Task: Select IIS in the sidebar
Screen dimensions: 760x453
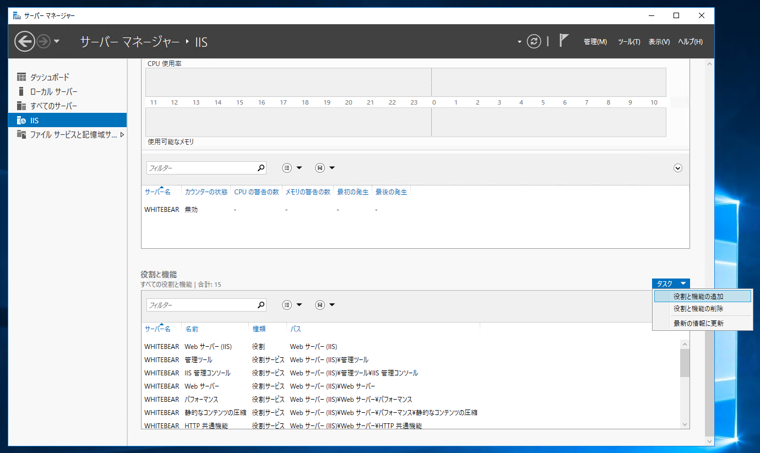Action: (x=67, y=120)
